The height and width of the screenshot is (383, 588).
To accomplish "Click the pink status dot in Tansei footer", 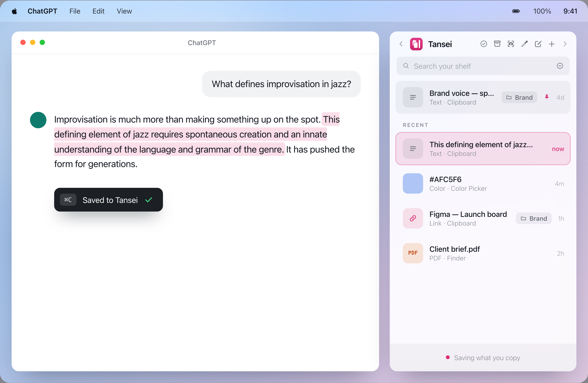I will point(447,357).
